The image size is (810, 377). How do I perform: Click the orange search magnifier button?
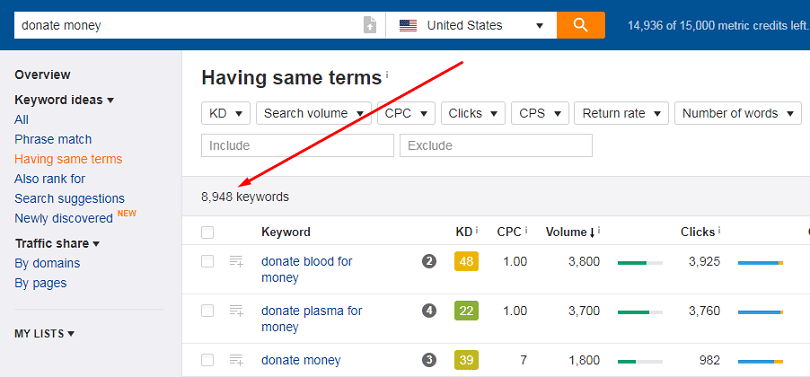[581, 25]
